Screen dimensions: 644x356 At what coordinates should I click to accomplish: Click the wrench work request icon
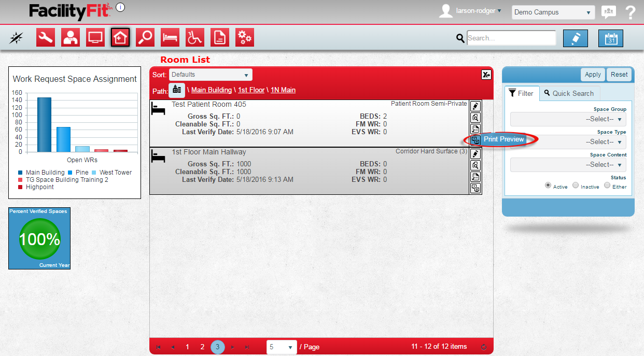tap(46, 37)
